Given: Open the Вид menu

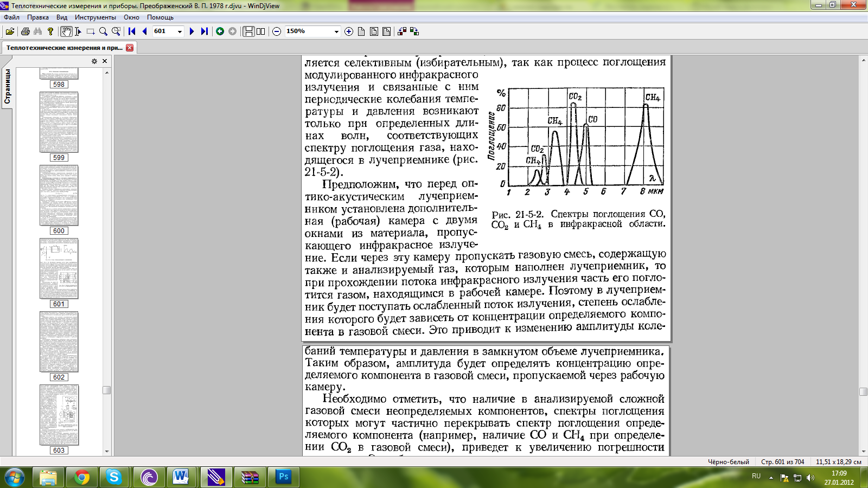Looking at the screenshot, I should 62,17.
